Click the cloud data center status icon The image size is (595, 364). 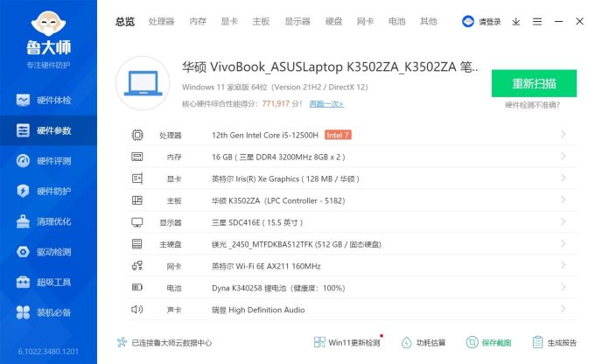tap(122, 342)
